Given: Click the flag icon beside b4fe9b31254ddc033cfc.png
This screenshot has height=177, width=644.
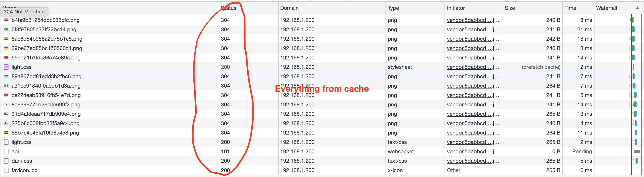Looking at the screenshot, I should [x=6, y=20].
